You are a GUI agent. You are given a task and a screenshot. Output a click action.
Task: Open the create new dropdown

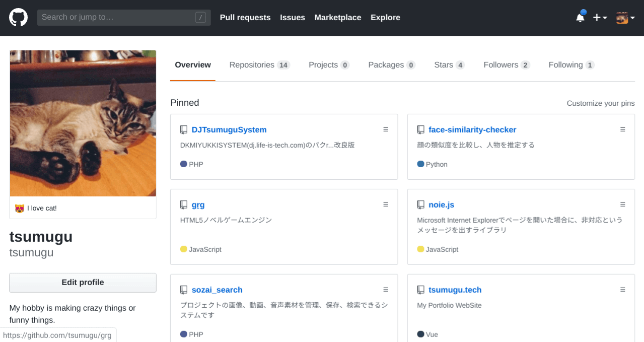coord(600,17)
